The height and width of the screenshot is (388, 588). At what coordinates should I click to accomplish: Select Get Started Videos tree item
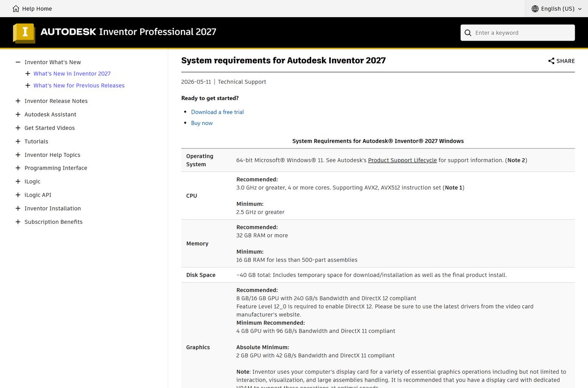(50, 128)
